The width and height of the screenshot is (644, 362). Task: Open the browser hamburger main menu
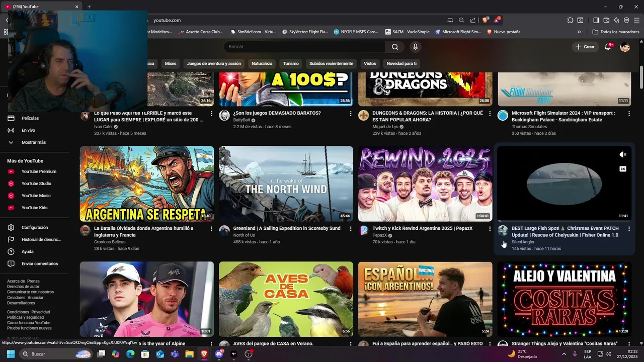tap(636, 20)
